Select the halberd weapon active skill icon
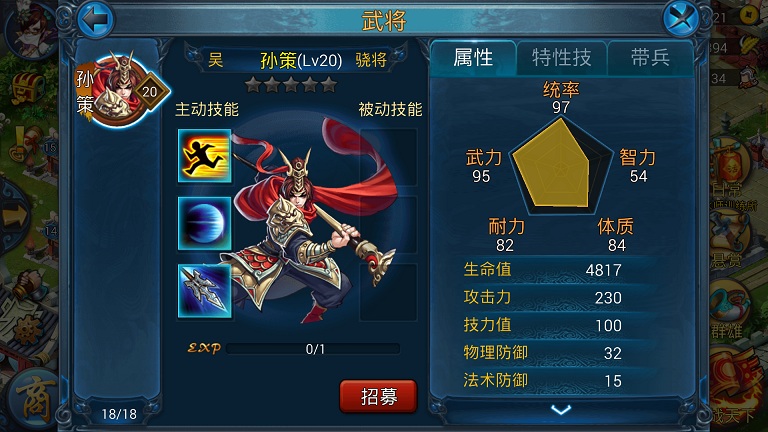 204,291
